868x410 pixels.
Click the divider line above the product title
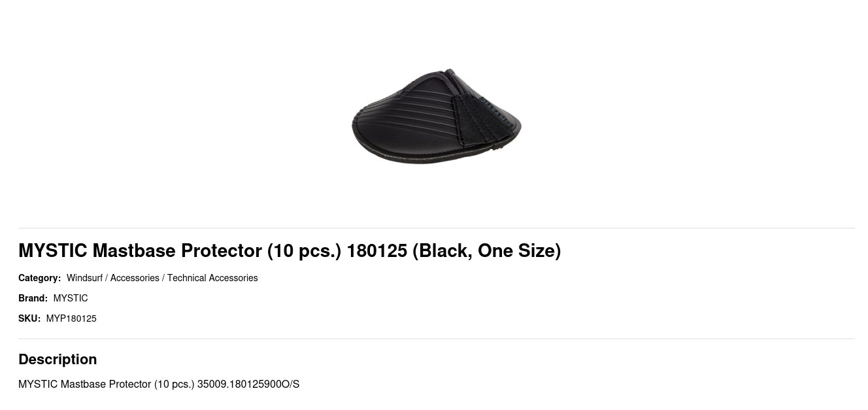[437, 228]
